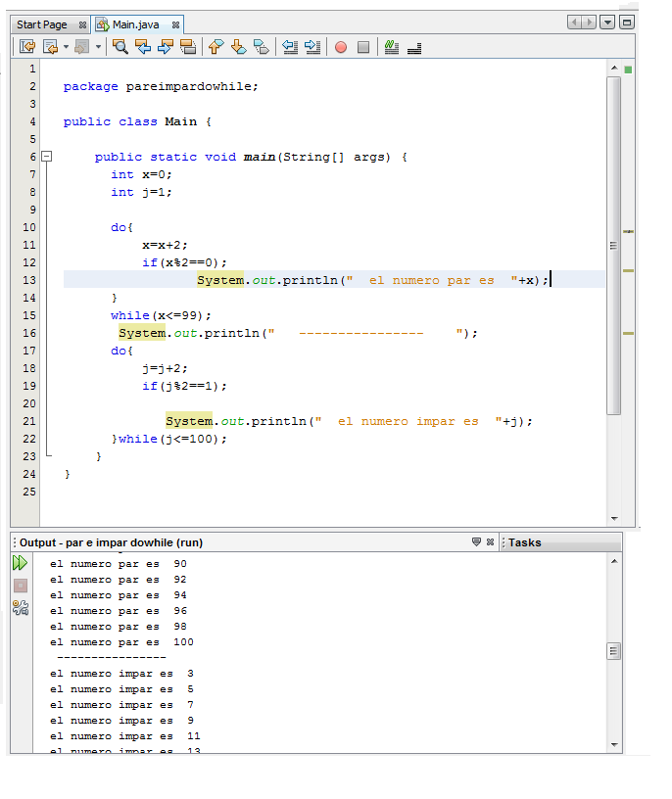Click output line 'el numero par es 90'
Image resolution: width=672 pixels, height=799 pixels.
point(119,564)
